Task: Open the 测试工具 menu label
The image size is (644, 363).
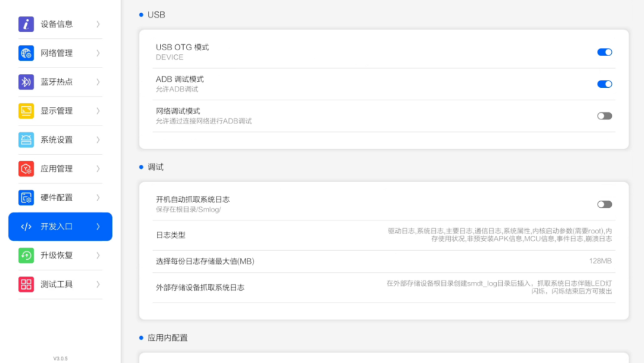Action: click(x=57, y=284)
